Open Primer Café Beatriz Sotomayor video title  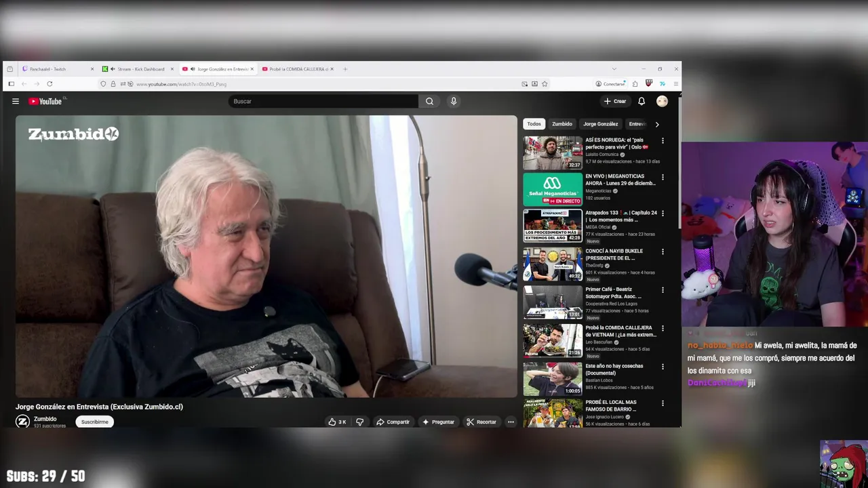[x=614, y=293]
